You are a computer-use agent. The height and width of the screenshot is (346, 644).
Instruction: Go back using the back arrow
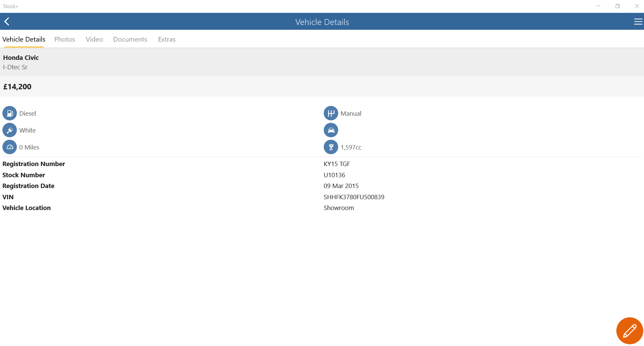pos(7,22)
